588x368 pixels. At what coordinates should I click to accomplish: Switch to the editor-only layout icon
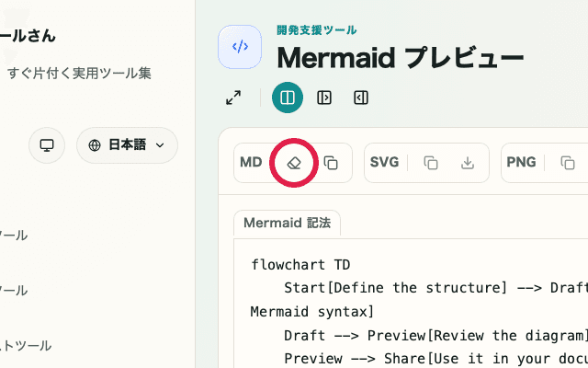(324, 98)
